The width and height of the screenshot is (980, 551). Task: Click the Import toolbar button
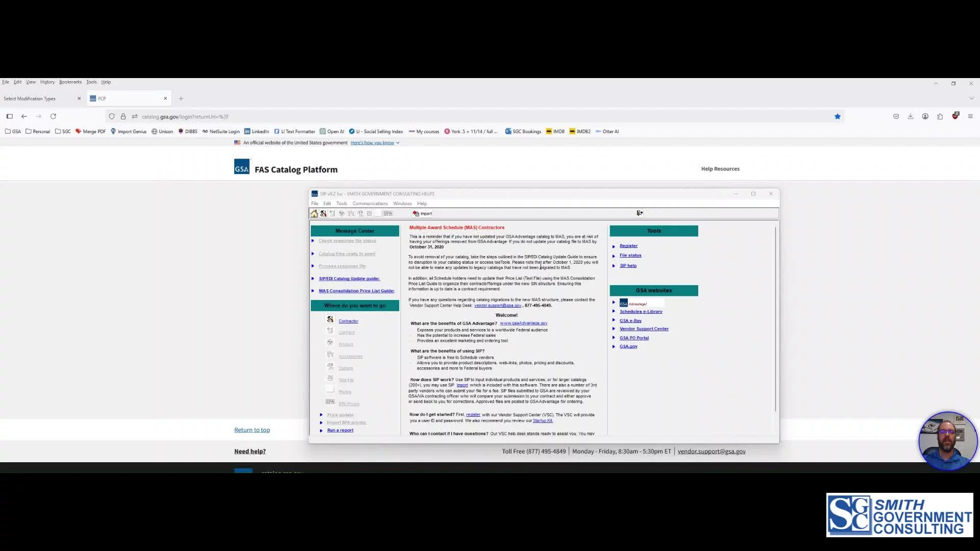[423, 214]
